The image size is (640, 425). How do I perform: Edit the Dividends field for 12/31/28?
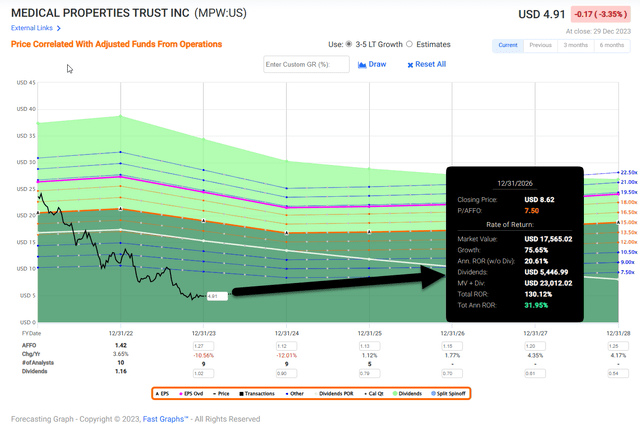click(618, 373)
